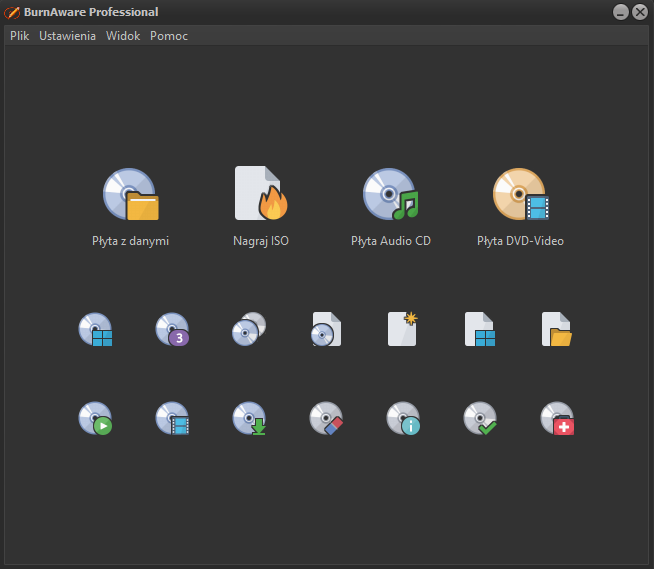This screenshot has width=654, height=569.
Task: Select the disc icon with purple number 3
Action: (x=172, y=329)
